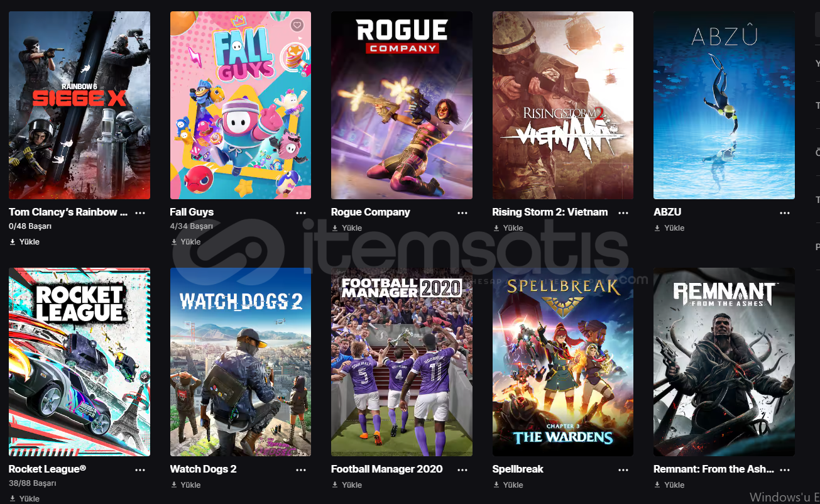The height and width of the screenshot is (504, 820).
Task: Open the Rocket League cover art
Action: 79,362
